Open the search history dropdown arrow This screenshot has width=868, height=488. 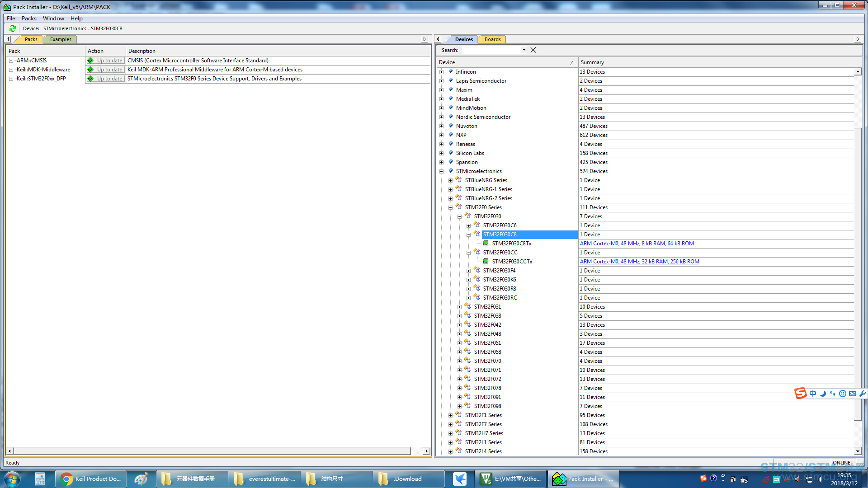pyautogui.click(x=524, y=50)
